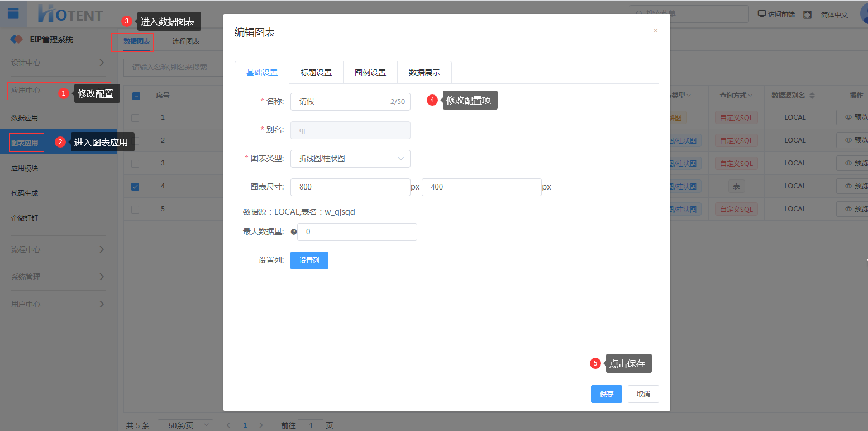This screenshot has height=431, width=868.
Task: Check the checkbox for row 1
Action: [135, 117]
